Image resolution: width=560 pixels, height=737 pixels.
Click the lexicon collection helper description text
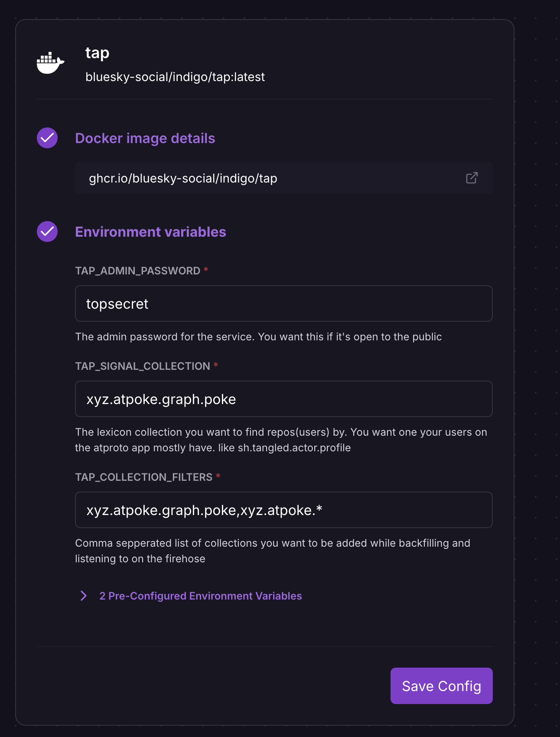pos(281,440)
